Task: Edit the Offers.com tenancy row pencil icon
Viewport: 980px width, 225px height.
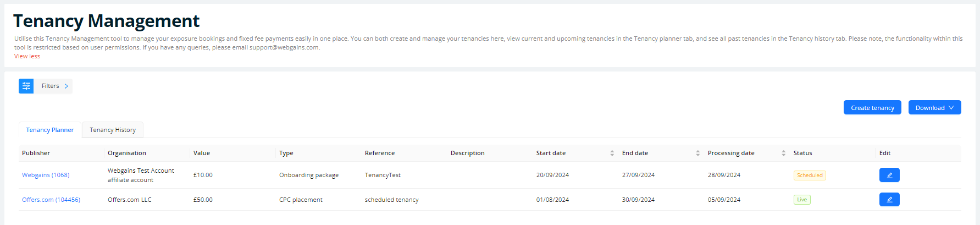Action: point(889,200)
